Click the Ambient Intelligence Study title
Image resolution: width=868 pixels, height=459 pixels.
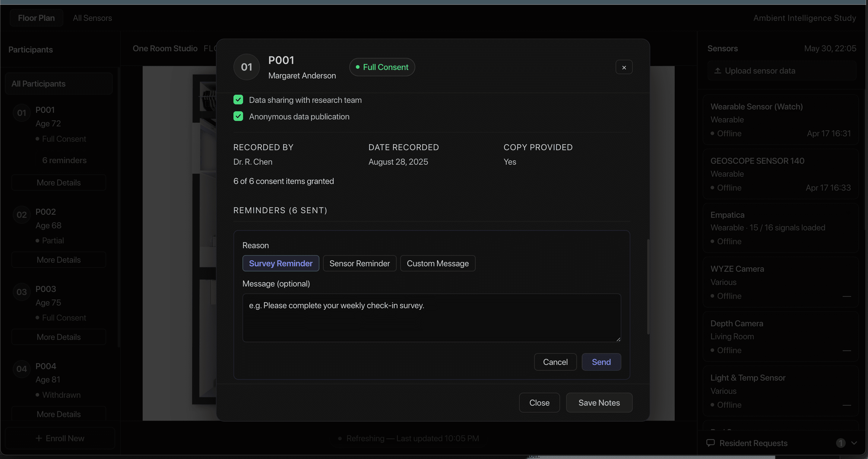804,18
